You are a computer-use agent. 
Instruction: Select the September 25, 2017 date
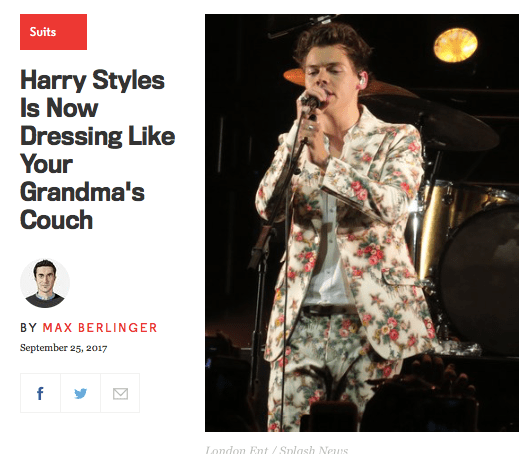click(63, 348)
